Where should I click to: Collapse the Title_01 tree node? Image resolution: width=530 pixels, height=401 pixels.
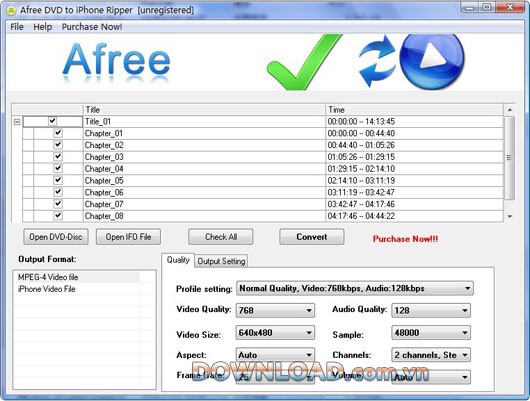[x=17, y=122]
